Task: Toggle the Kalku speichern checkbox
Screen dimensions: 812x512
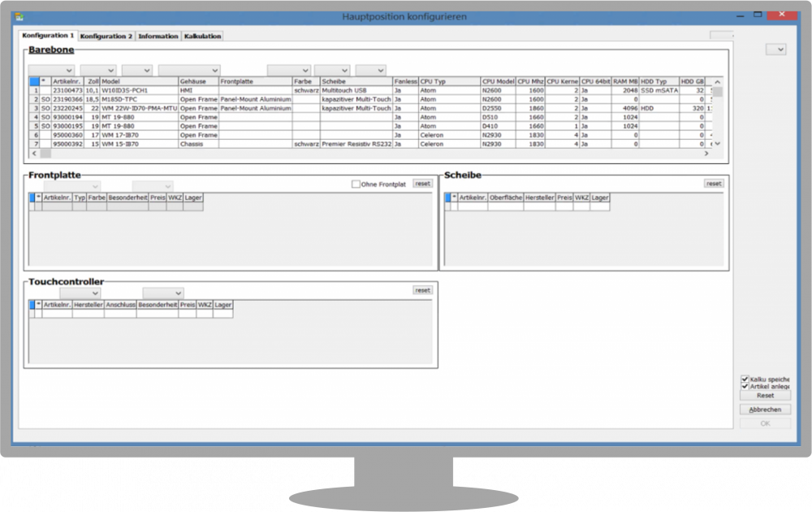Action: (x=745, y=379)
